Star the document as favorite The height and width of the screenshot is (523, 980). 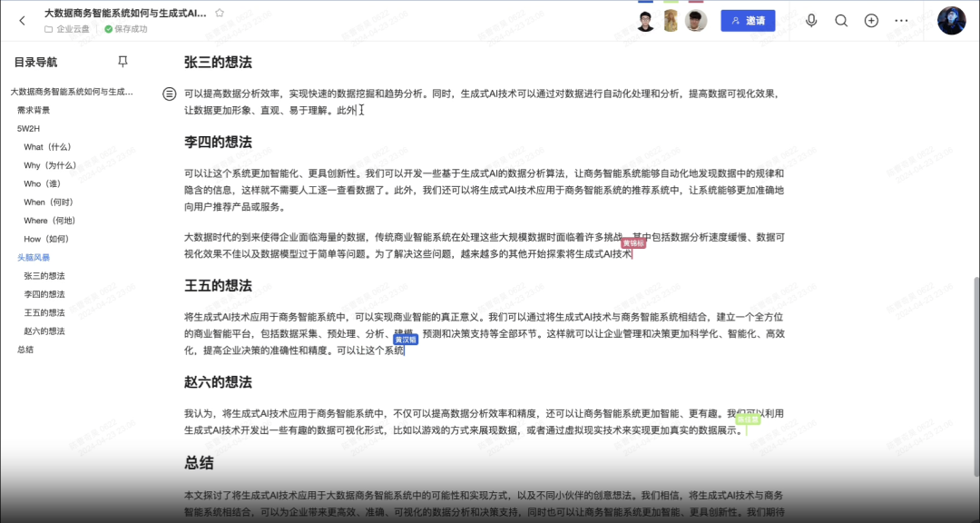click(x=220, y=14)
